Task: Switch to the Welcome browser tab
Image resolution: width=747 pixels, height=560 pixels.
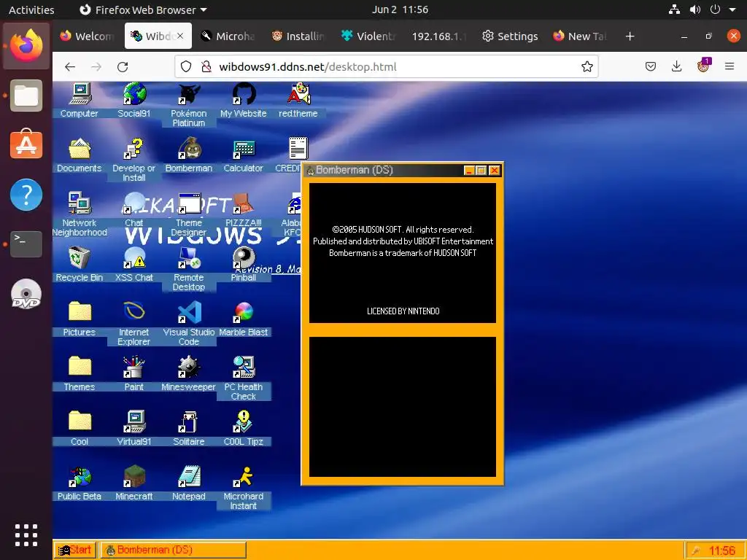Action: click(x=88, y=36)
